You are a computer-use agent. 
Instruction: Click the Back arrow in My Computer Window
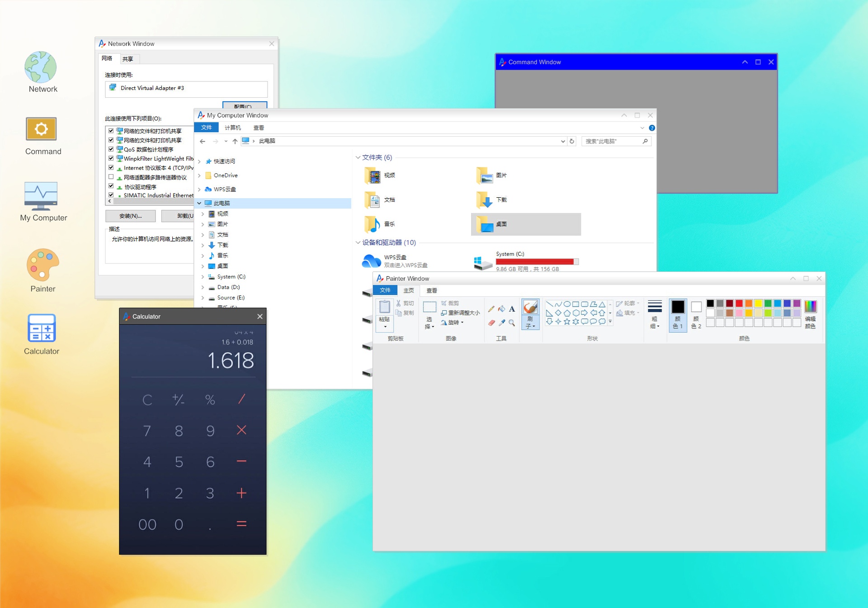[x=203, y=141]
